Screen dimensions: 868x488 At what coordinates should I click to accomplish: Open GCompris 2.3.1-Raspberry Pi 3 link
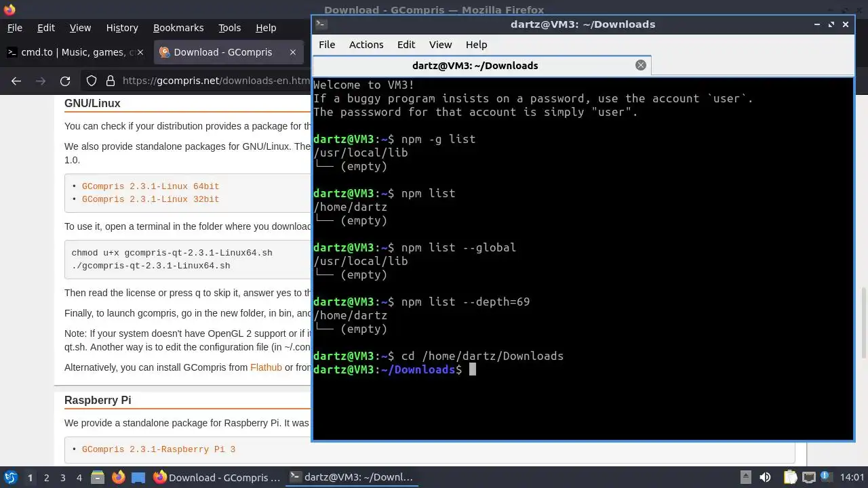159,449
